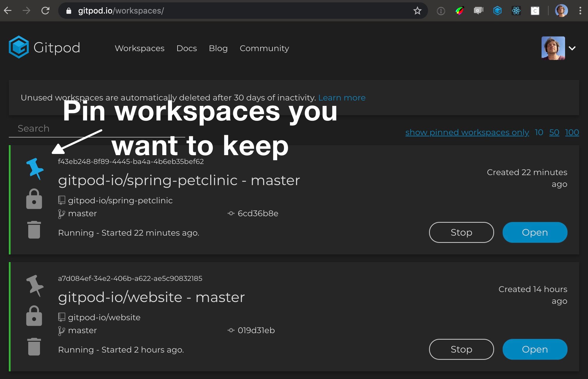The height and width of the screenshot is (379, 588).
Task: Open the Docs navigation menu item
Action: coord(186,48)
